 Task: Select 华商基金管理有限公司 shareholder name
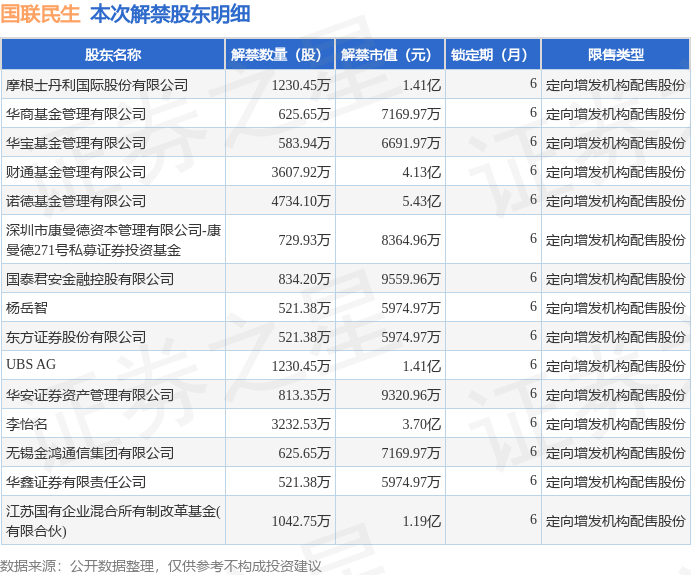click(76, 114)
